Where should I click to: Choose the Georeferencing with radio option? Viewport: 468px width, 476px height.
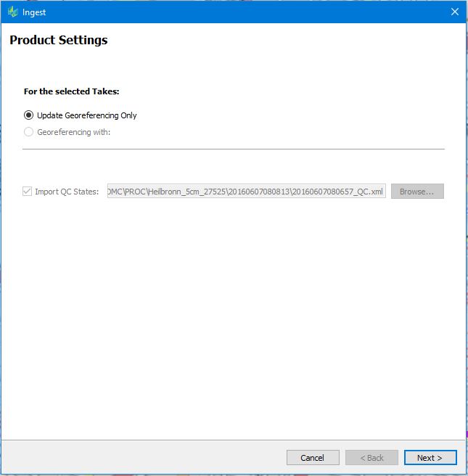click(28, 132)
